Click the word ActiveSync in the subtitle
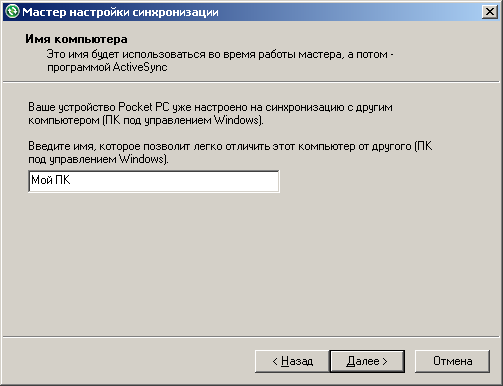Viewport: 503px width, 386px height. 140,67
